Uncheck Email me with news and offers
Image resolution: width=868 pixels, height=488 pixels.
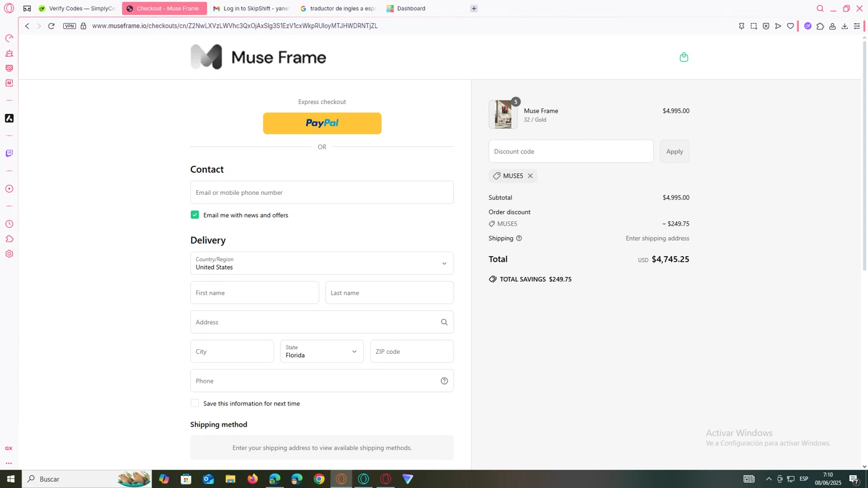[195, 215]
